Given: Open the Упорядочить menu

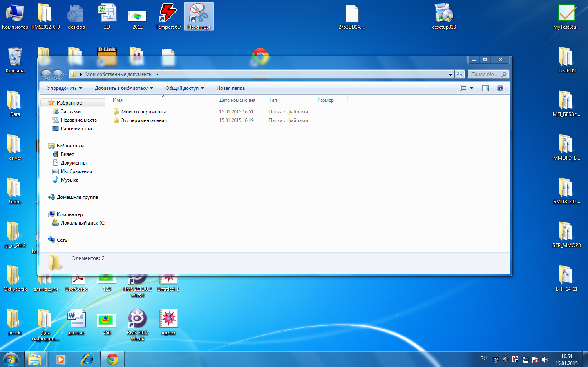Looking at the screenshot, I should (x=65, y=88).
